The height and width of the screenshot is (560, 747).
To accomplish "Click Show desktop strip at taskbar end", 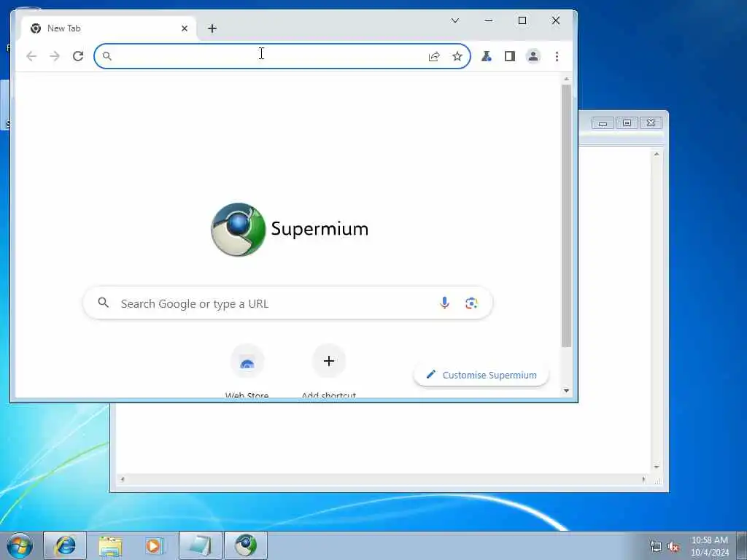I will tap(741, 545).
